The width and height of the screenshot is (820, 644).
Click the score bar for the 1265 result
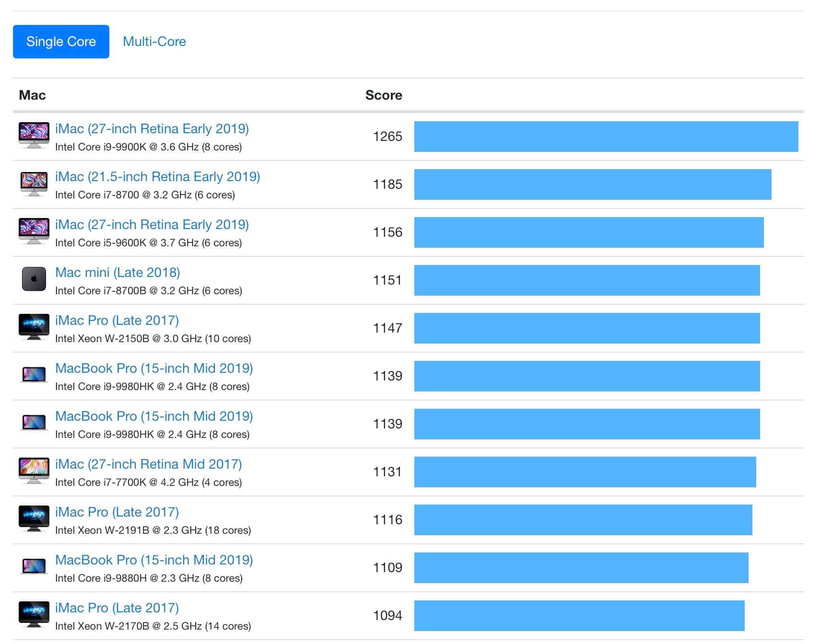tap(606, 137)
